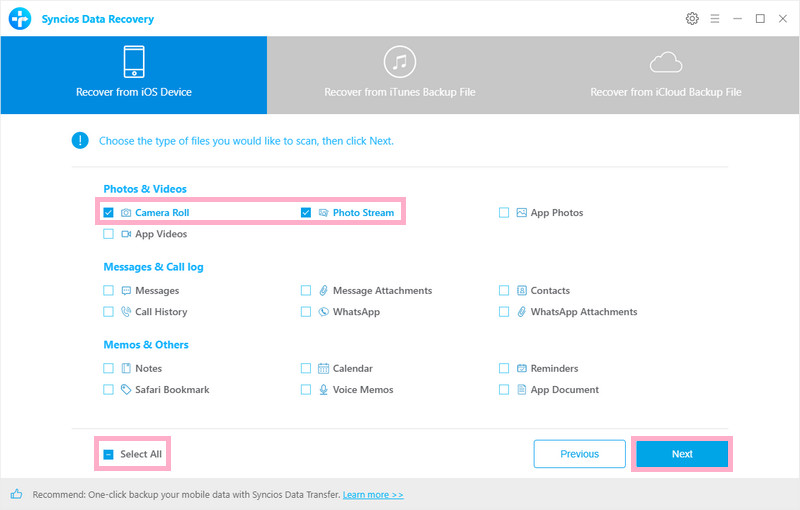Uncheck the Camera Roll checkbox

point(108,213)
